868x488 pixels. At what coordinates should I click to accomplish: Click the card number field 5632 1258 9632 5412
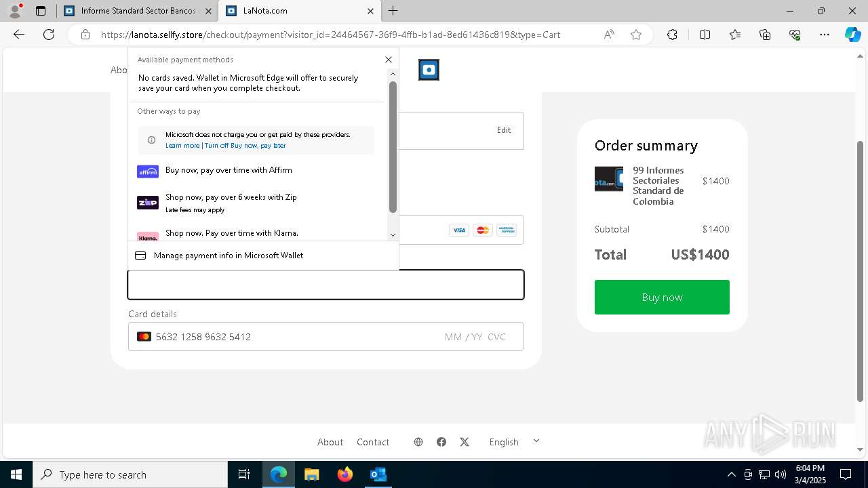(203, 337)
